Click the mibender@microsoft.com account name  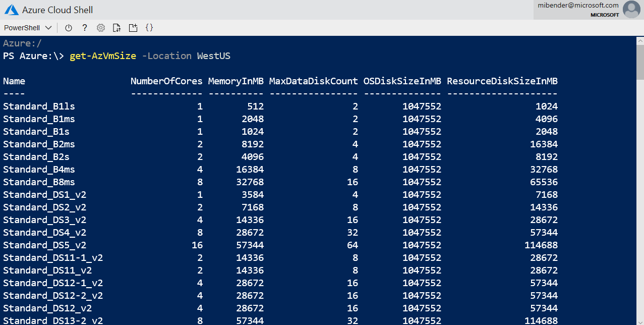(579, 6)
